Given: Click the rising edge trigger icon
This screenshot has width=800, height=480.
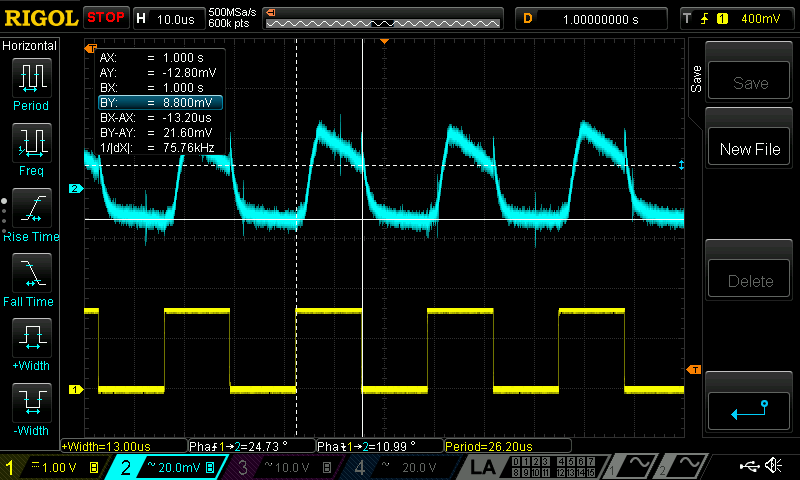Looking at the screenshot, I should click(x=704, y=19).
